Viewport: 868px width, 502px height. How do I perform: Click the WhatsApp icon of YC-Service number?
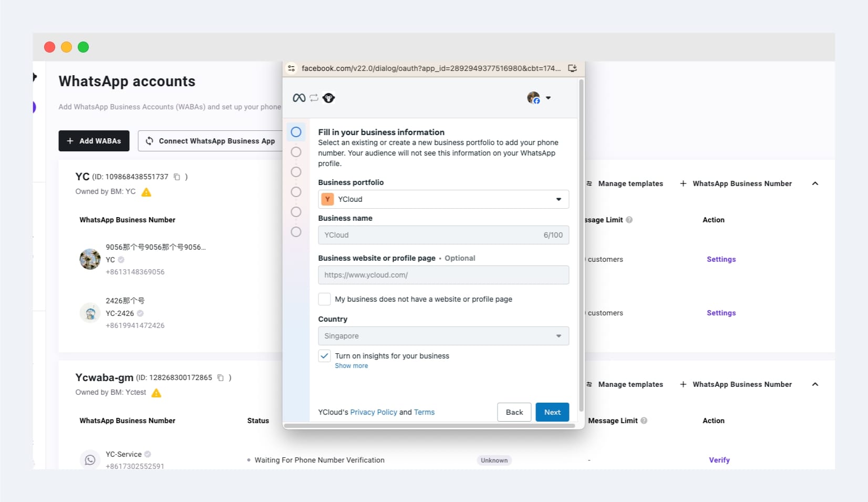coord(90,460)
